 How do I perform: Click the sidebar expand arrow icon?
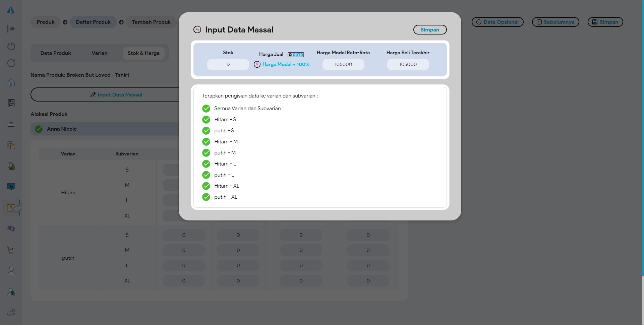pos(11,29)
